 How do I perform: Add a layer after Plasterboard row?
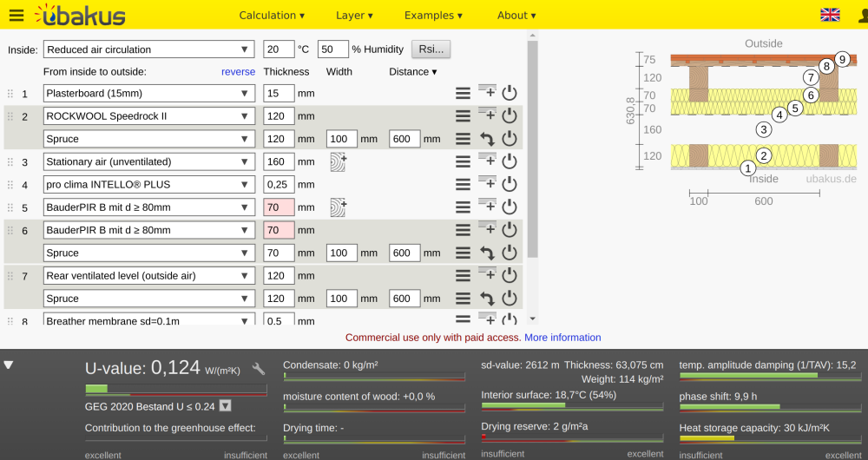[x=487, y=91]
